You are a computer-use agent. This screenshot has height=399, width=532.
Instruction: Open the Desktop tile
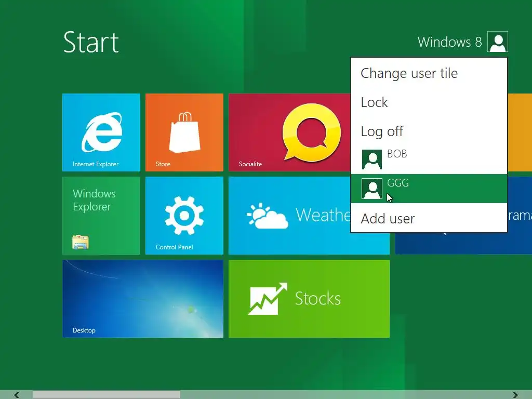[143, 299]
